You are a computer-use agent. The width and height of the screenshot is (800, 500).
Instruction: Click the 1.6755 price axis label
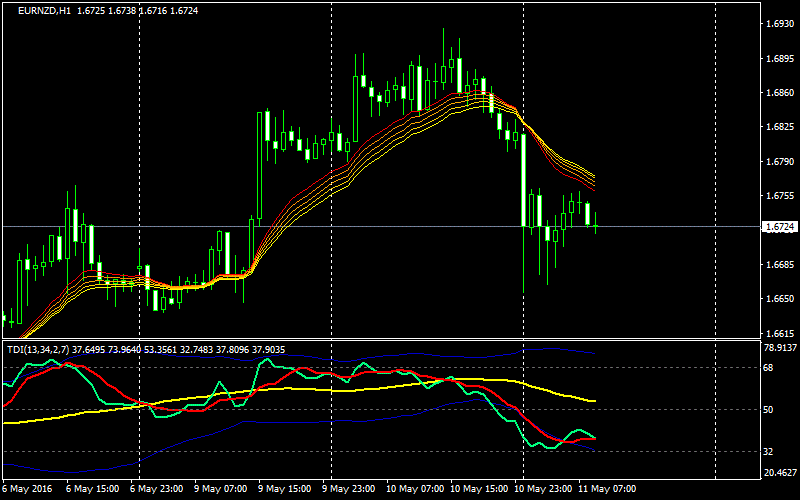coord(780,195)
